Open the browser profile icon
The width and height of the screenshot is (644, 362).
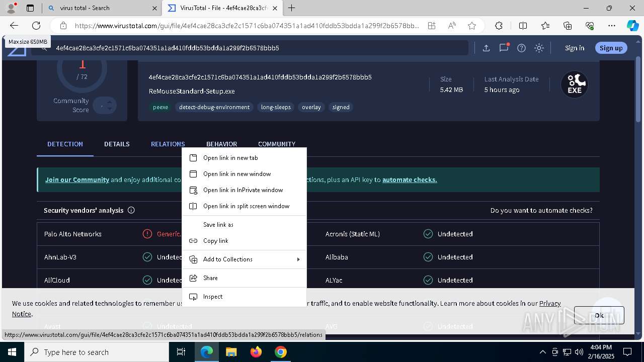pyautogui.click(x=11, y=8)
